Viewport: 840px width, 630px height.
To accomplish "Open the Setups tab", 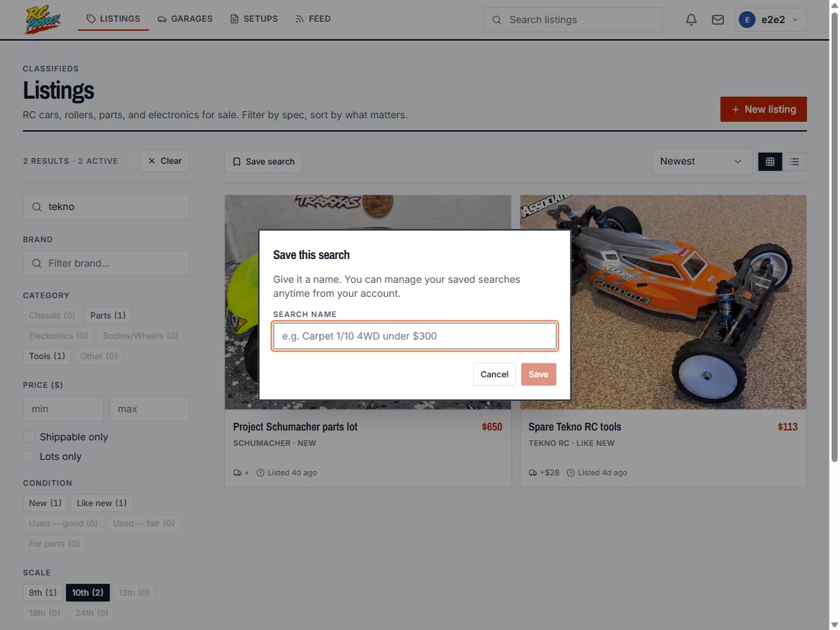I will pyautogui.click(x=254, y=19).
